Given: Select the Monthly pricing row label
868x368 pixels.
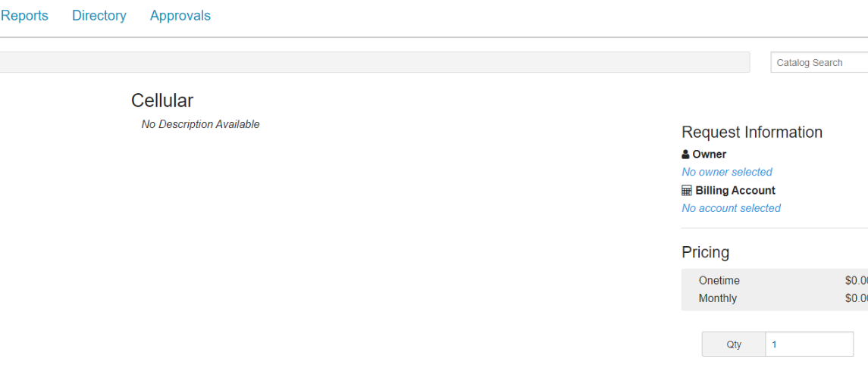Looking at the screenshot, I should [718, 298].
